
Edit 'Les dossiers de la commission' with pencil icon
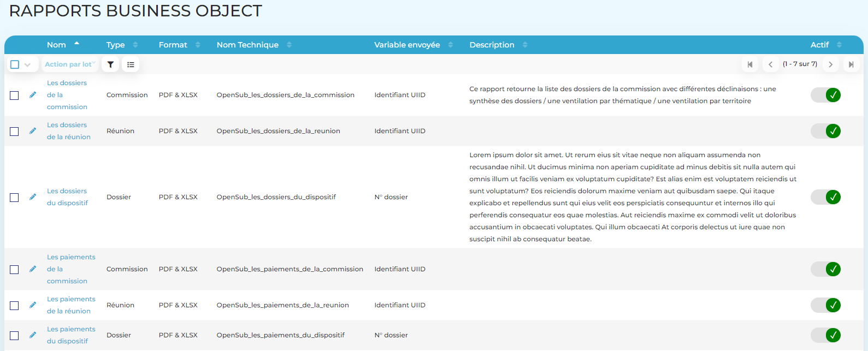33,95
